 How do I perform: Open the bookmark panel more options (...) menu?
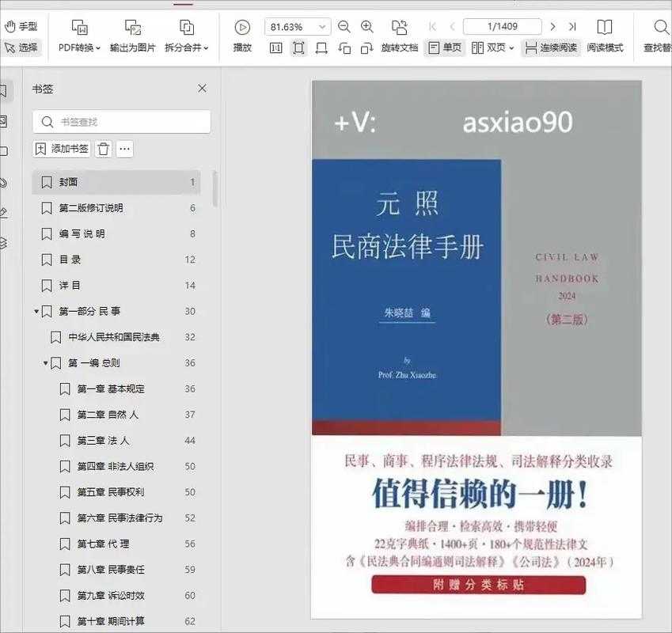pos(124,149)
